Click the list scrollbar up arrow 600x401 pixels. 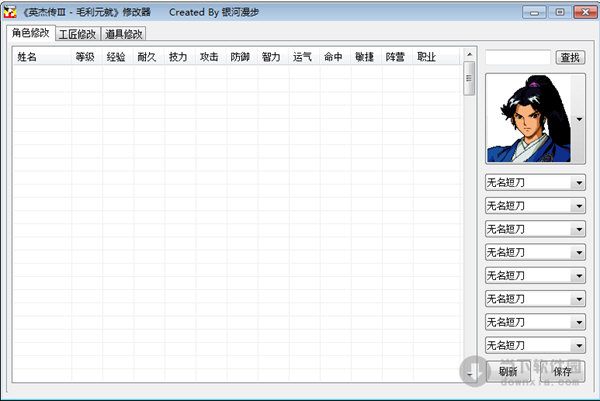coord(469,54)
